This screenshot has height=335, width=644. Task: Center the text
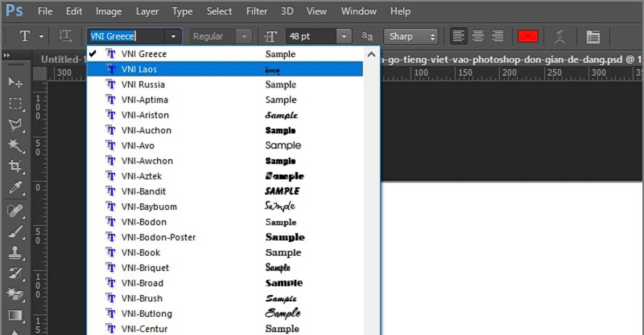point(478,36)
